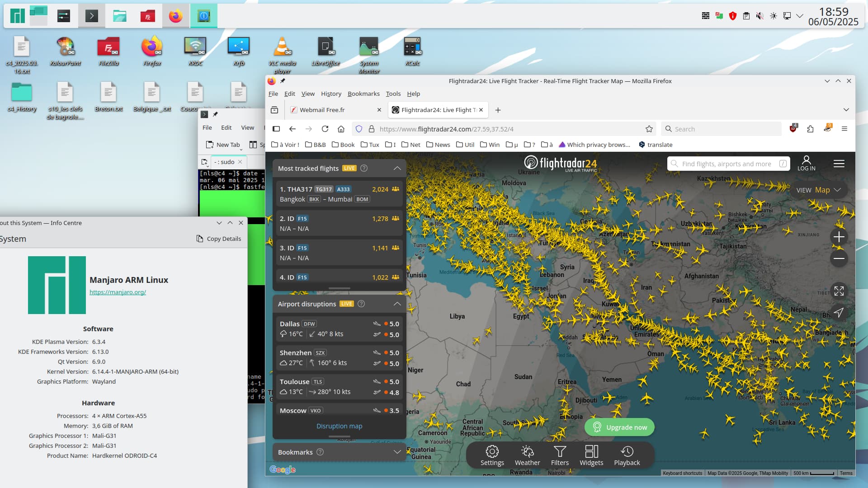The image size is (868, 488).
Task: Click the Firefox URL address bar
Action: coord(505,129)
